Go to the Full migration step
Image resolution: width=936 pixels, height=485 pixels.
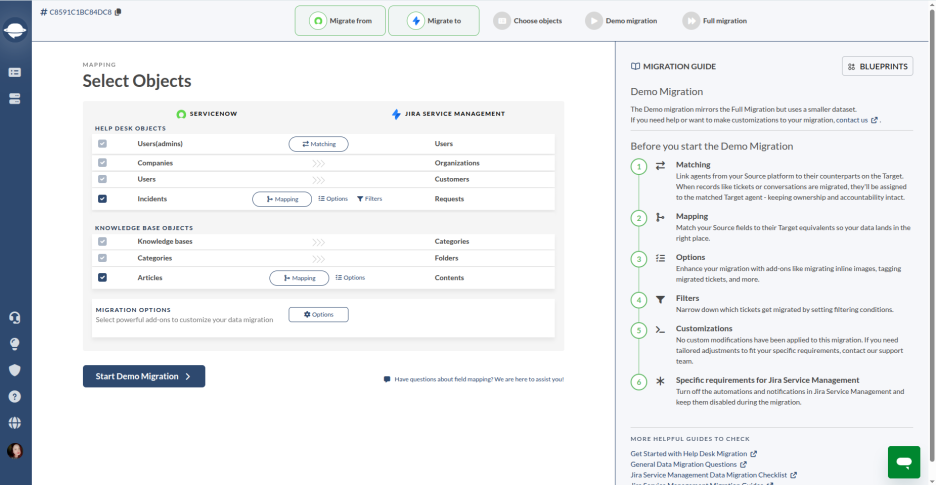coord(715,21)
